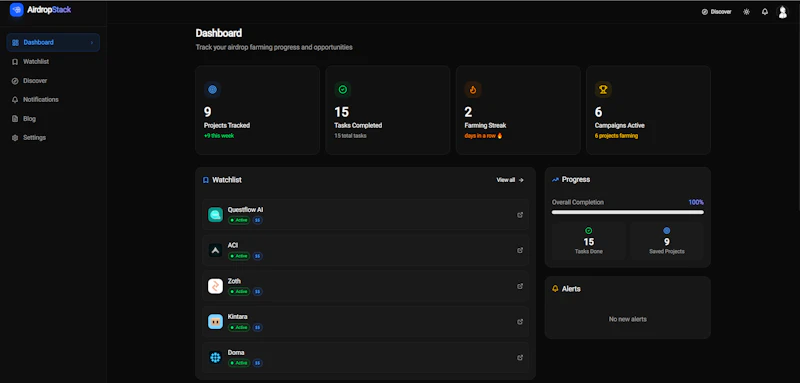800x383 pixels.
Task: Click the Progress trend arrow icon
Action: coord(555,180)
